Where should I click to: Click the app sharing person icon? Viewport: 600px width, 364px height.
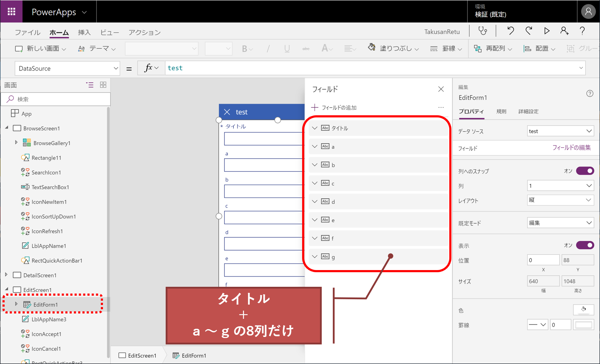[x=564, y=31]
